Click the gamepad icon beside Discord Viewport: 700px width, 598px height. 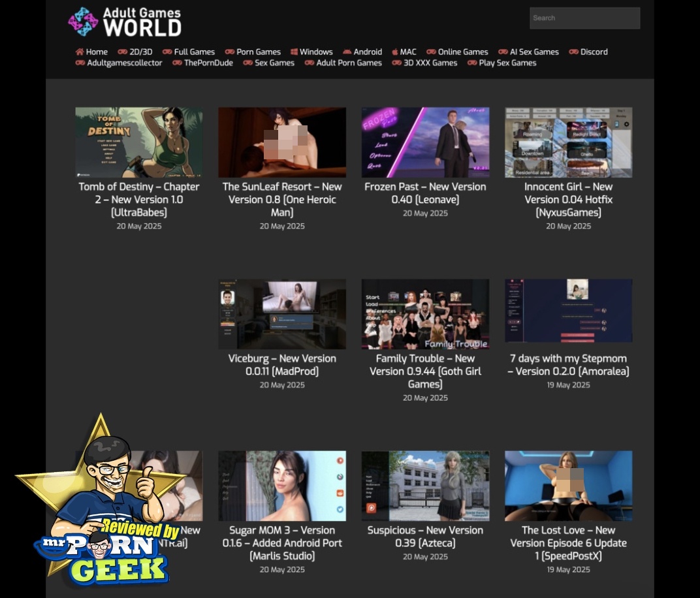tap(574, 52)
